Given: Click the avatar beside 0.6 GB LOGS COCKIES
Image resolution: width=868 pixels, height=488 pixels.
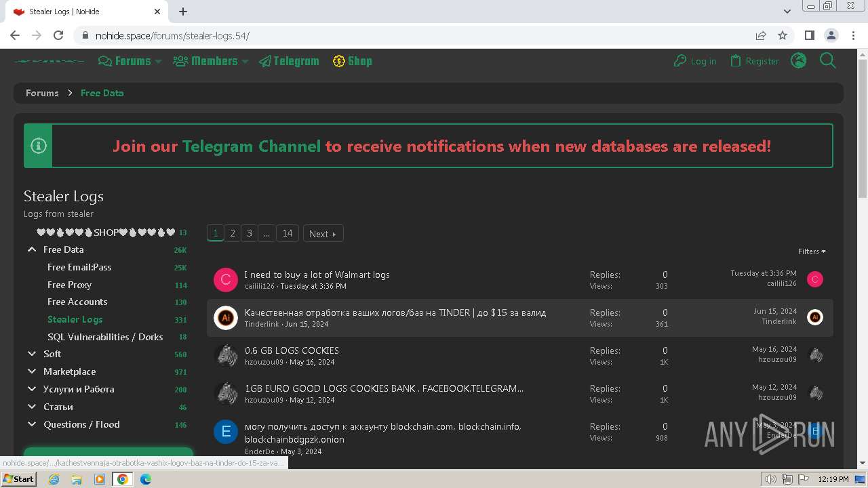Looking at the screenshot, I should pyautogui.click(x=226, y=356).
